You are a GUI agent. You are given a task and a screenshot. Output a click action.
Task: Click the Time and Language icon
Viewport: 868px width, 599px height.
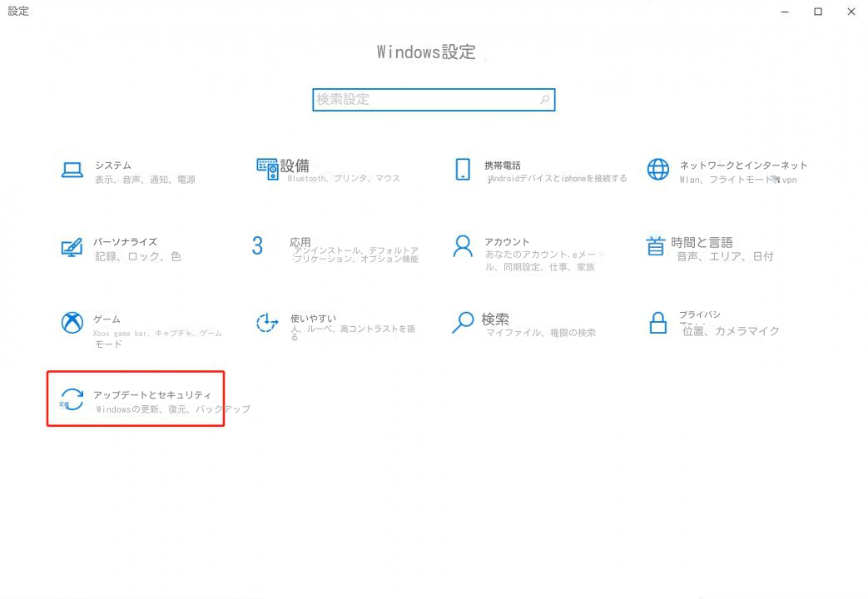[657, 246]
